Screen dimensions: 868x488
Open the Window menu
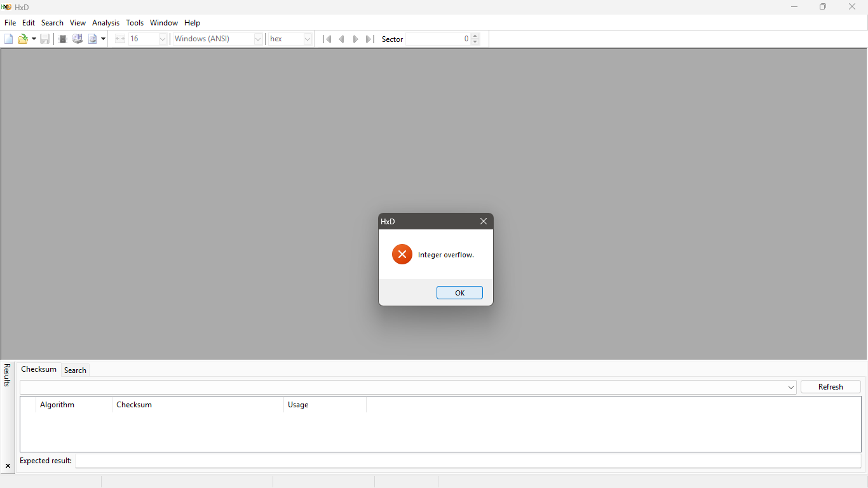pyautogui.click(x=164, y=22)
